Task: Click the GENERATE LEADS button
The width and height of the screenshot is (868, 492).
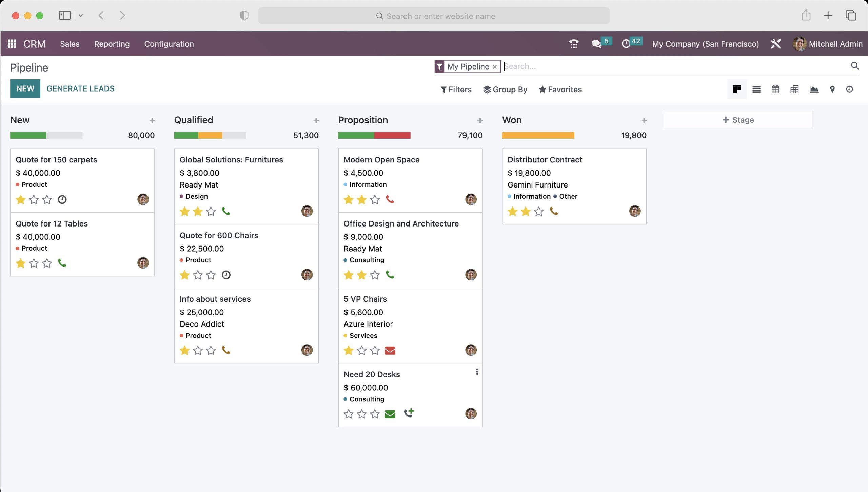Action: pos(80,88)
